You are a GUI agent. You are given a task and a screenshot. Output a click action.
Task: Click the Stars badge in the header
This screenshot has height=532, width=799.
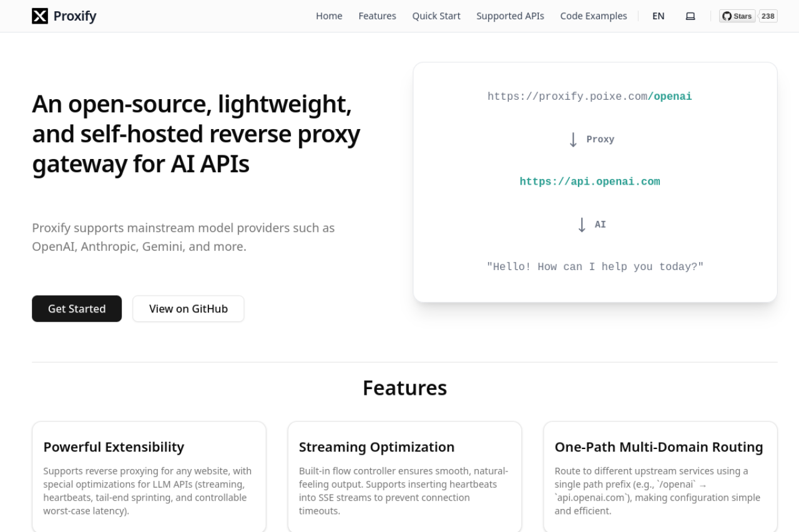pyautogui.click(x=737, y=16)
